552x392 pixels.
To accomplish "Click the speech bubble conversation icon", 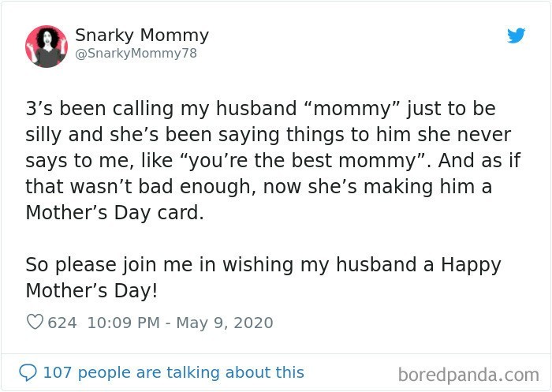I will tap(28, 372).
